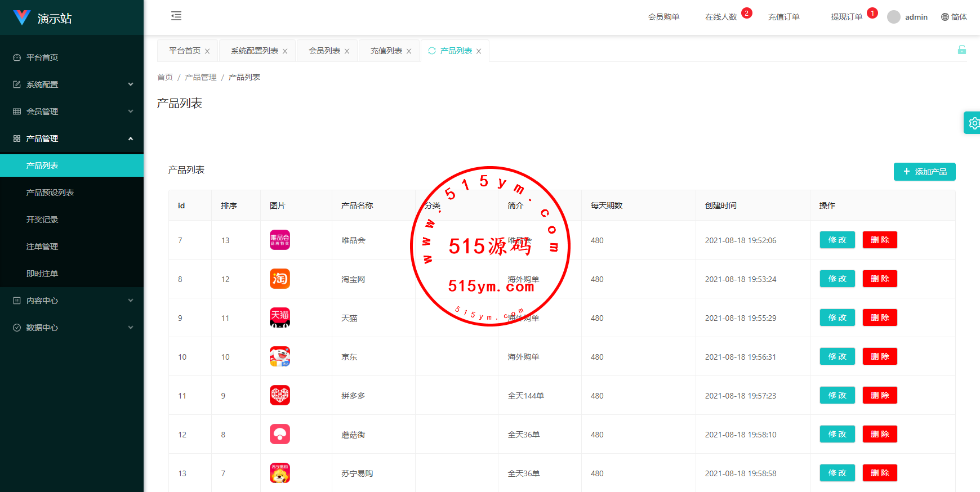Click the 天猫 product icon

click(280, 317)
